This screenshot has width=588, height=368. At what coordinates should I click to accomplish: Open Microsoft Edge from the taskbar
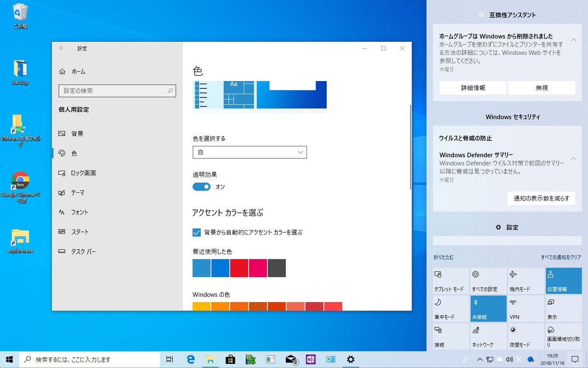pos(191,359)
